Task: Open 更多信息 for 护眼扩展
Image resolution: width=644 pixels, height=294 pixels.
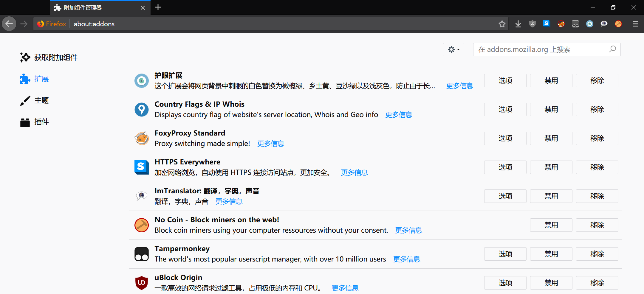Action: point(460,86)
